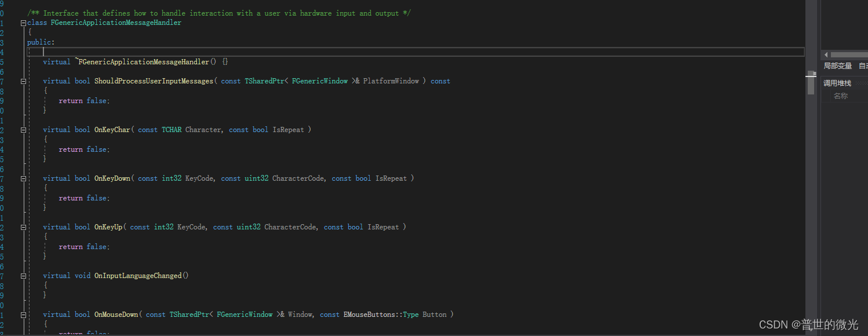Collapse the OnInputLanguageChanged function body
Viewport: 868px width, 336px height.
click(x=23, y=275)
